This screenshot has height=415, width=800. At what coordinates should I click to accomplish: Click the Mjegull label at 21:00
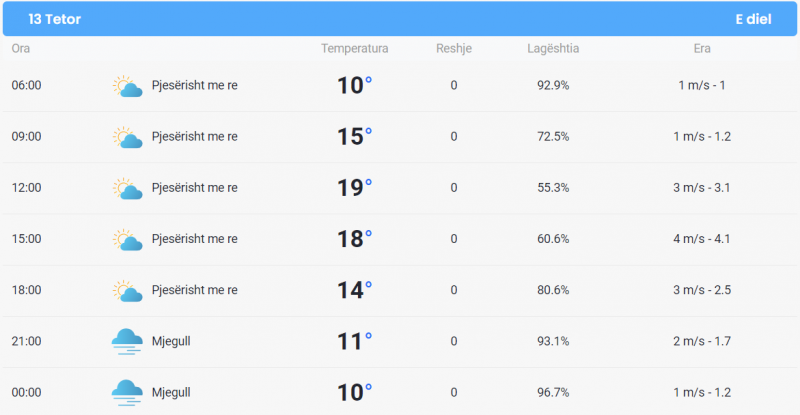pos(171,341)
